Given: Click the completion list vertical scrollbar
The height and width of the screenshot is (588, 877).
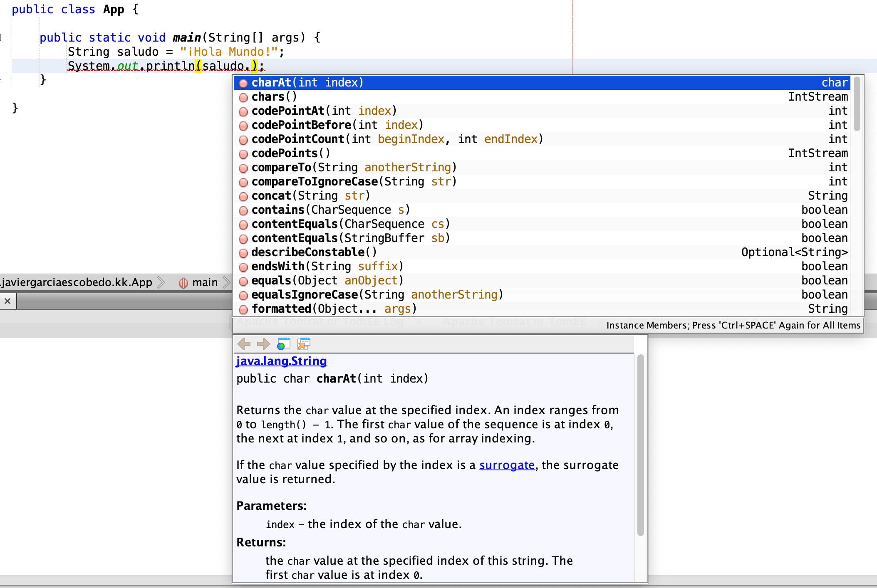Looking at the screenshot, I should (857, 104).
